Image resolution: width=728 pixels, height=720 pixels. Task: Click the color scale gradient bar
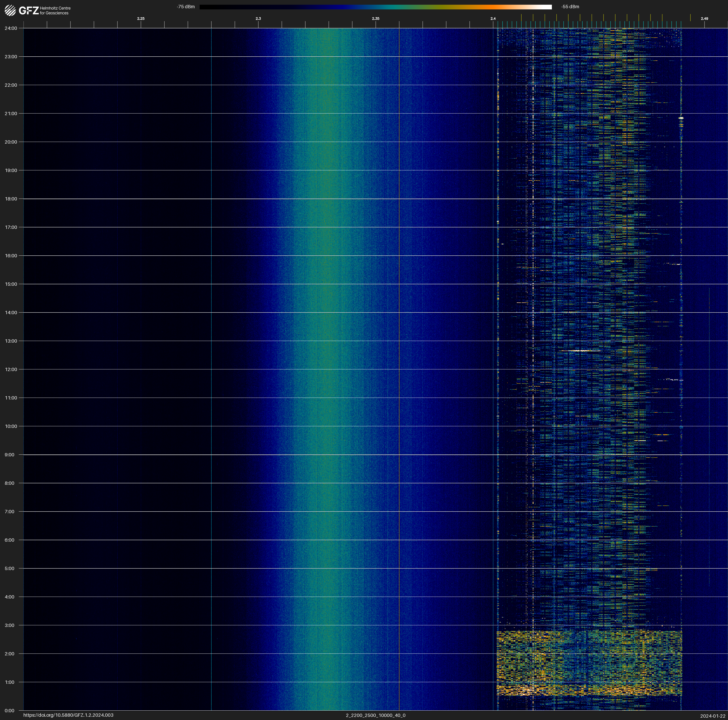375,7
